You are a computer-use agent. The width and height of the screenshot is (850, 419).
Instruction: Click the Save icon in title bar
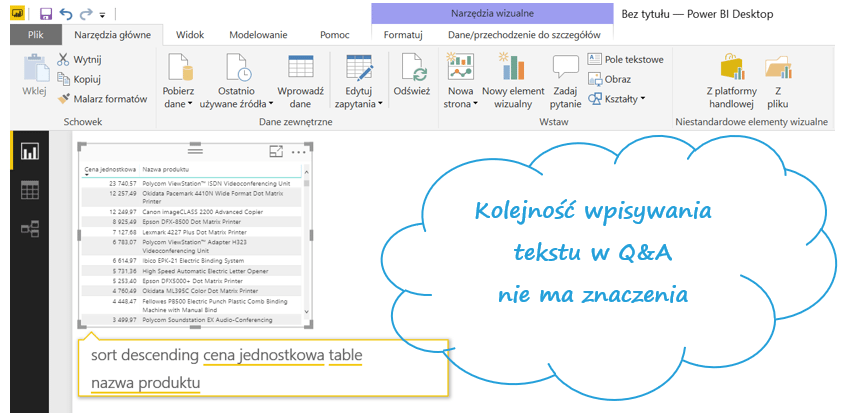pos(46,14)
